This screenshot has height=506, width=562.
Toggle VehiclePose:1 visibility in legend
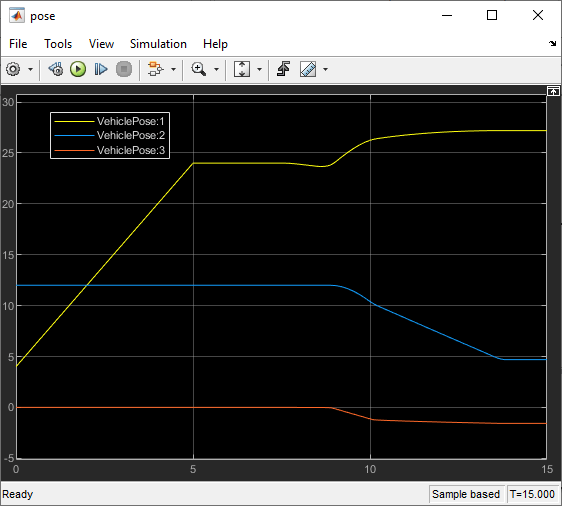pyautogui.click(x=109, y=121)
